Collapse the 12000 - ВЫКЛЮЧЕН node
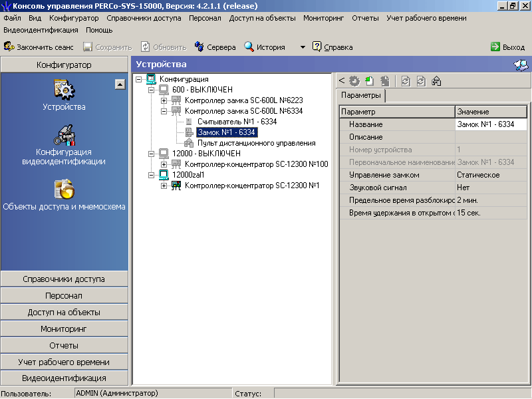Screen dimensions: 532x399 coord(152,154)
